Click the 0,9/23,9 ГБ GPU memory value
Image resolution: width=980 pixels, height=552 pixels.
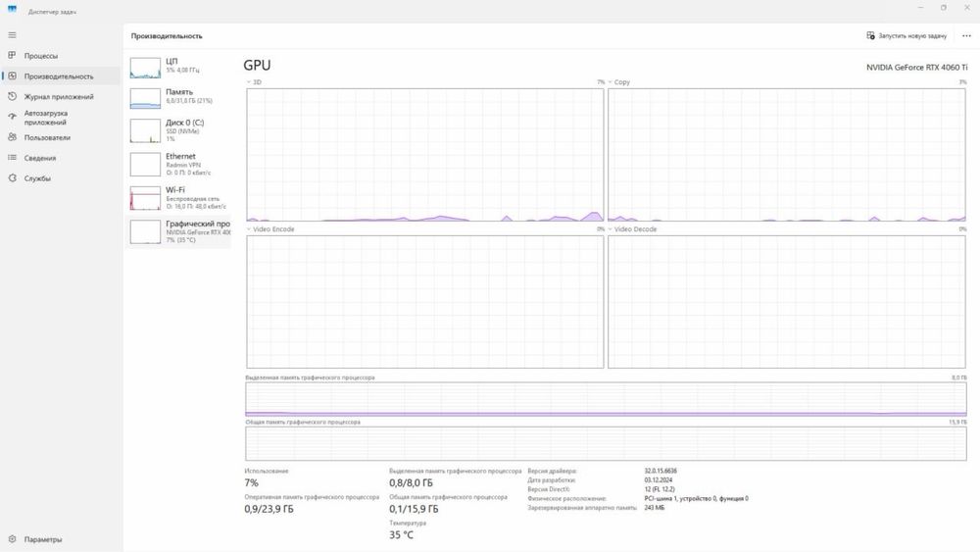point(269,509)
